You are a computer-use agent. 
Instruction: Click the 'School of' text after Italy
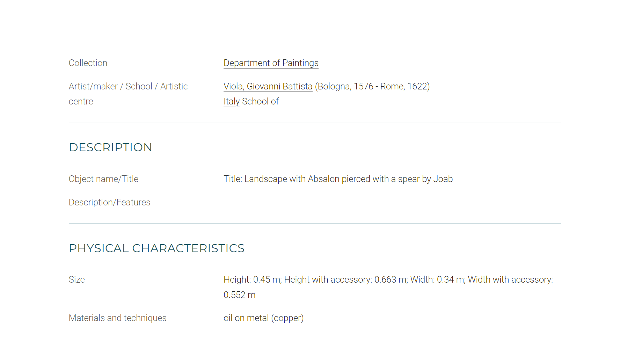[260, 101]
